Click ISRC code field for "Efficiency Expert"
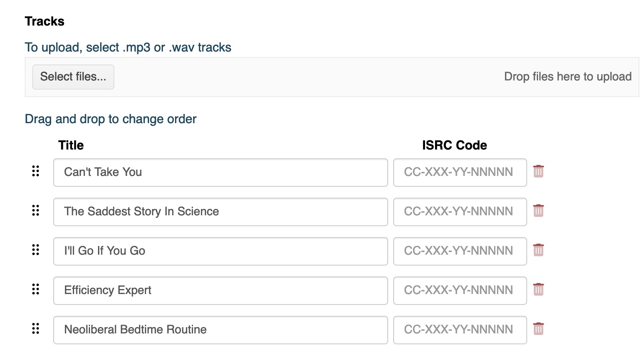 460,290
